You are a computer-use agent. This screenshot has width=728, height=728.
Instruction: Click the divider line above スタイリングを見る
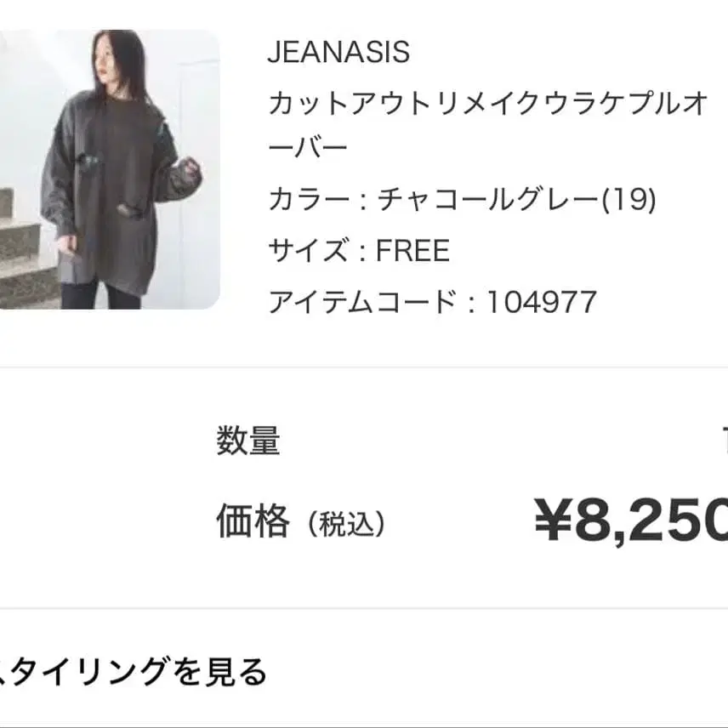tap(364, 608)
